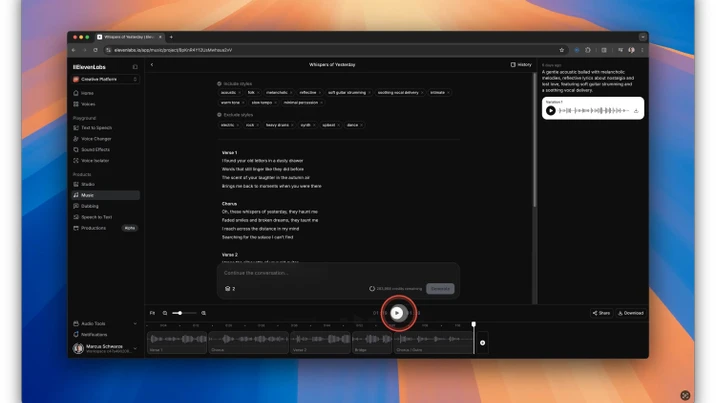Go to Sound Effects page
The image size is (716, 403).
[95, 149]
